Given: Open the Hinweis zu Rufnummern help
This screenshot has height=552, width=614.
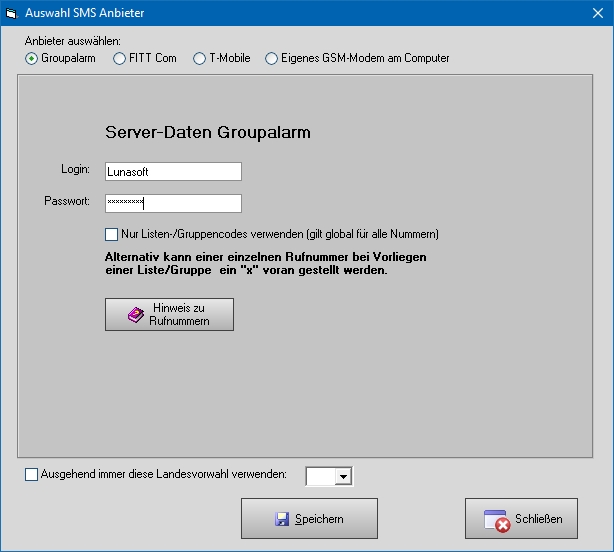Looking at the screenshot, I should click(169, 314).
